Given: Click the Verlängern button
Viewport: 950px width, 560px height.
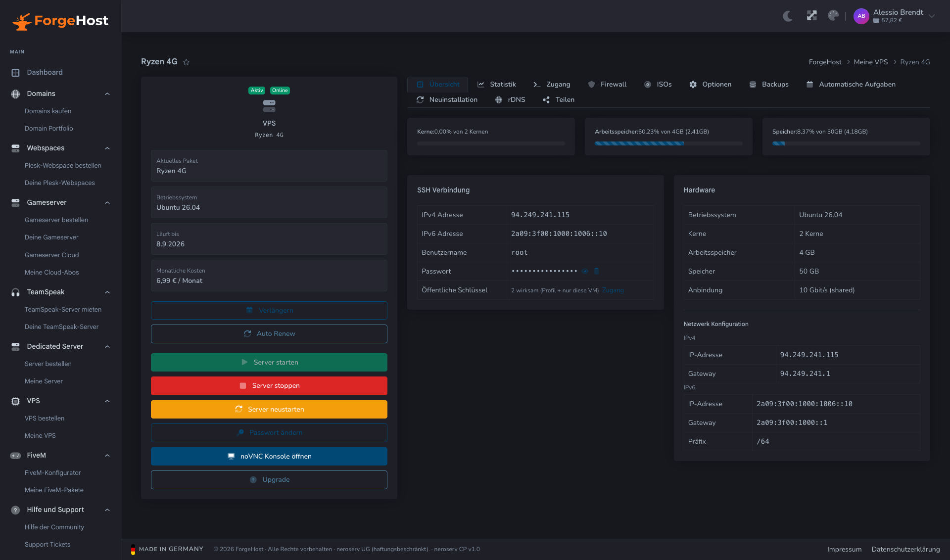Looking at the screenshot, I should point(269,311).
